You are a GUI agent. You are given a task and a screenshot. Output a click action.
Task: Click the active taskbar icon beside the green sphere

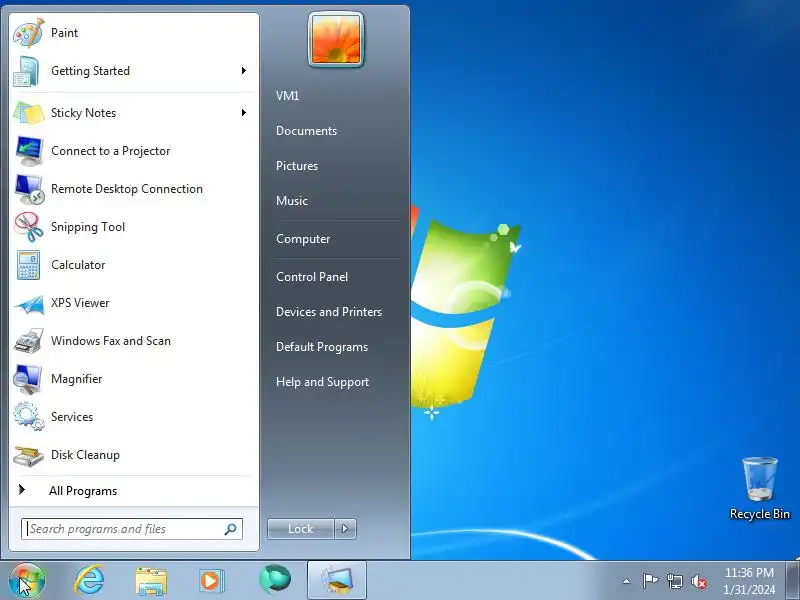tap(337, 580)
